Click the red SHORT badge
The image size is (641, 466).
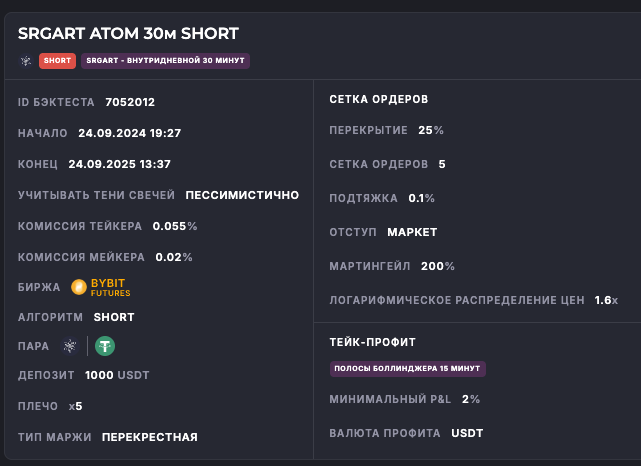[x=57, y=61]
